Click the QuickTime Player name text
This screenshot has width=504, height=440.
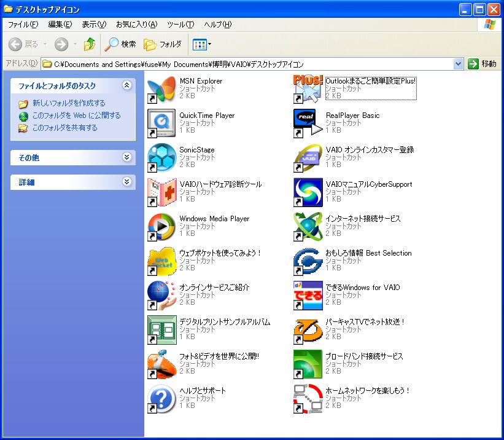pos(207,116)
